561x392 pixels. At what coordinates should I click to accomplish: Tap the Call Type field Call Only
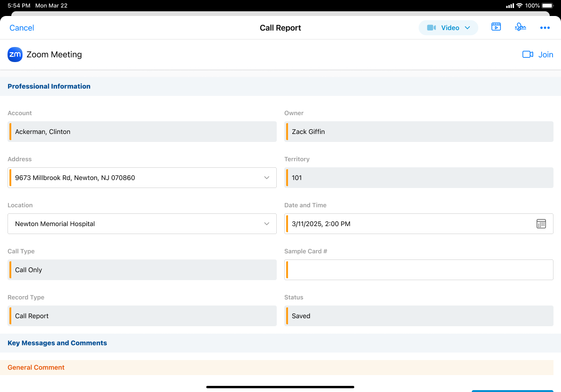pyautogui.click(x=142, y=270)
